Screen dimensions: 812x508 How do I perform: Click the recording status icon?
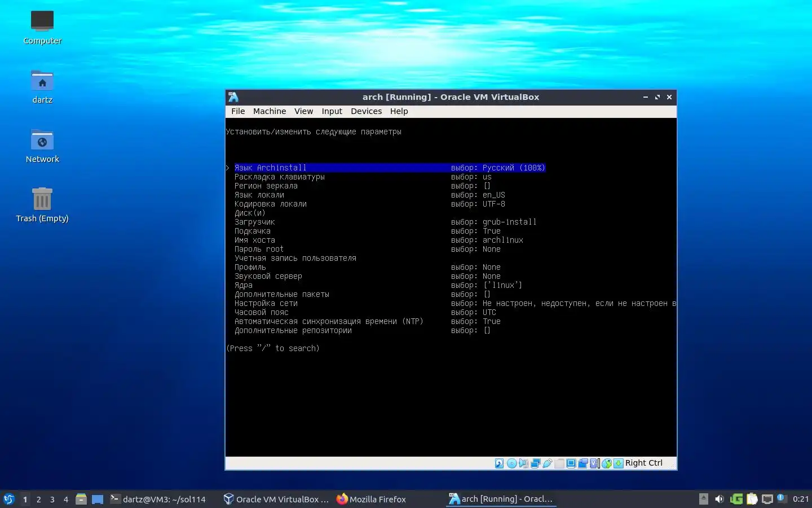(x=582, y=463)
